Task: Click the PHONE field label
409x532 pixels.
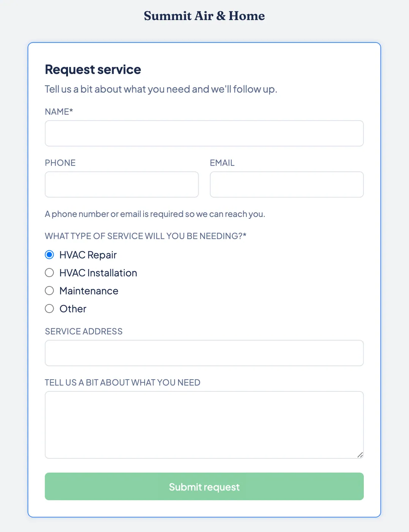Action: (x=60, y=163)
